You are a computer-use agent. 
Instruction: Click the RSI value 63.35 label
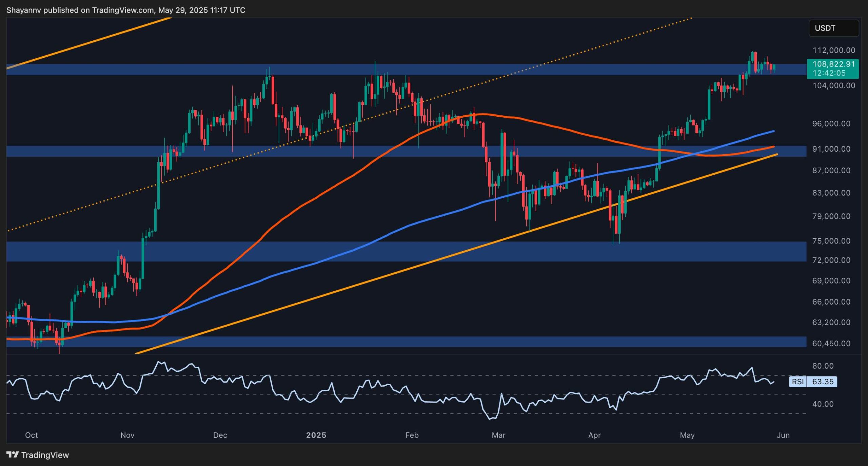tap(823, 382)
